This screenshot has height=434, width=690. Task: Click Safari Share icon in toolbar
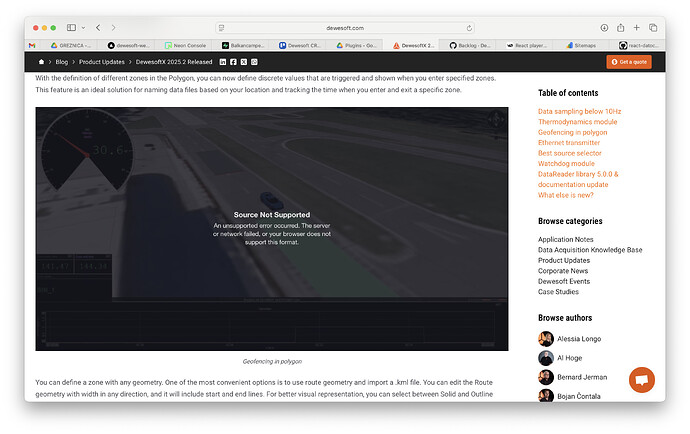pos(621,28)
